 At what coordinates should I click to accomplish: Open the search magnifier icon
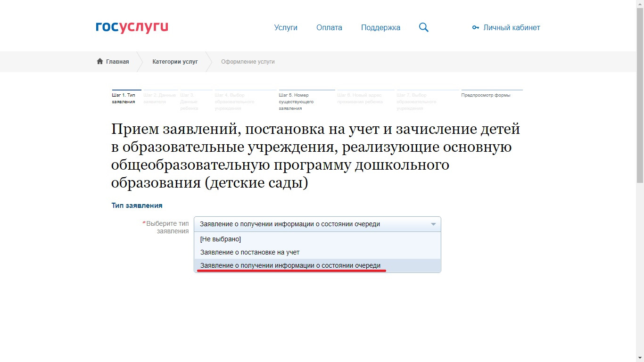[424, 27]
